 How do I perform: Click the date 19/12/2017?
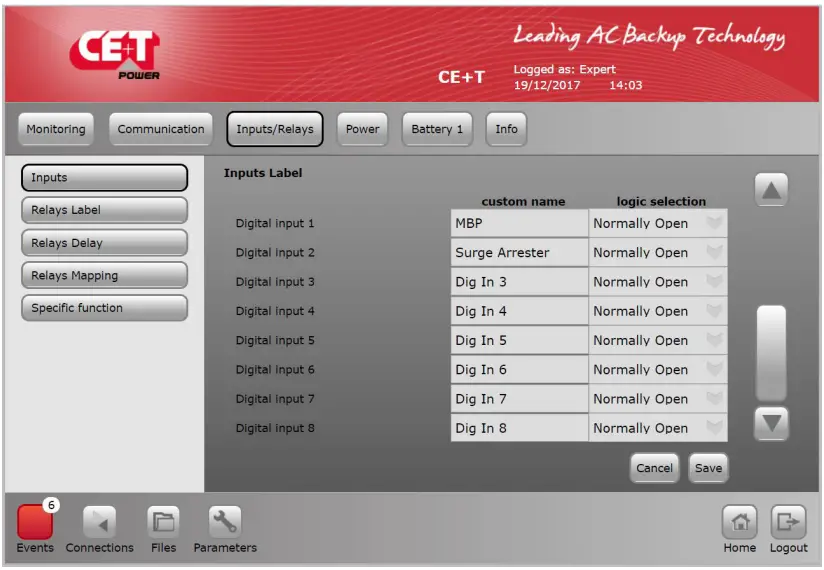pos(547,85)
